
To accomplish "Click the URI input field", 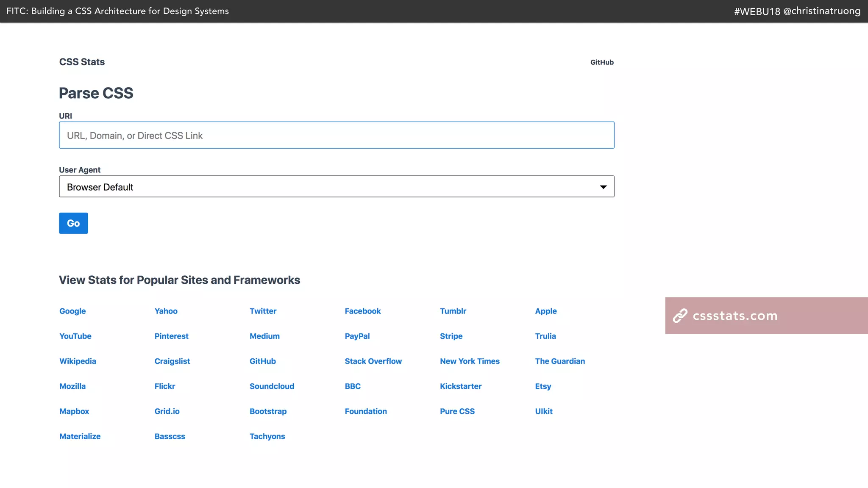I will [336, 135].
